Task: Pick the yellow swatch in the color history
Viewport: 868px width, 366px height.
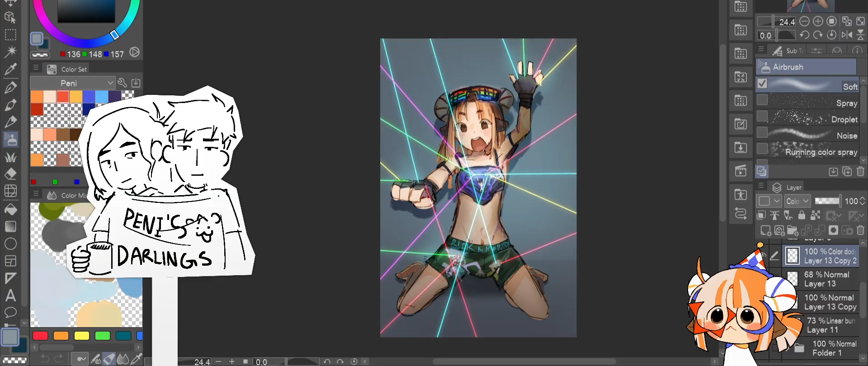Action: point(82,335)
